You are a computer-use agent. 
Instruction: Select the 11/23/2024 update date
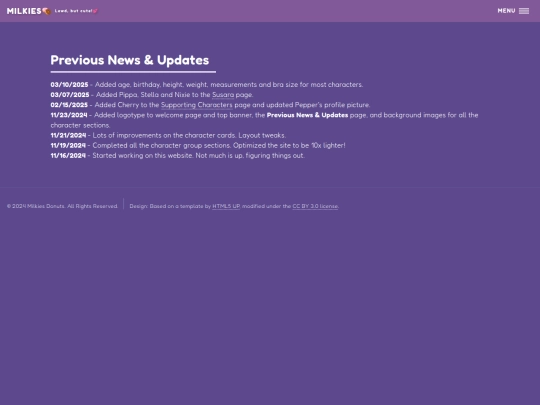coord(69,115)
